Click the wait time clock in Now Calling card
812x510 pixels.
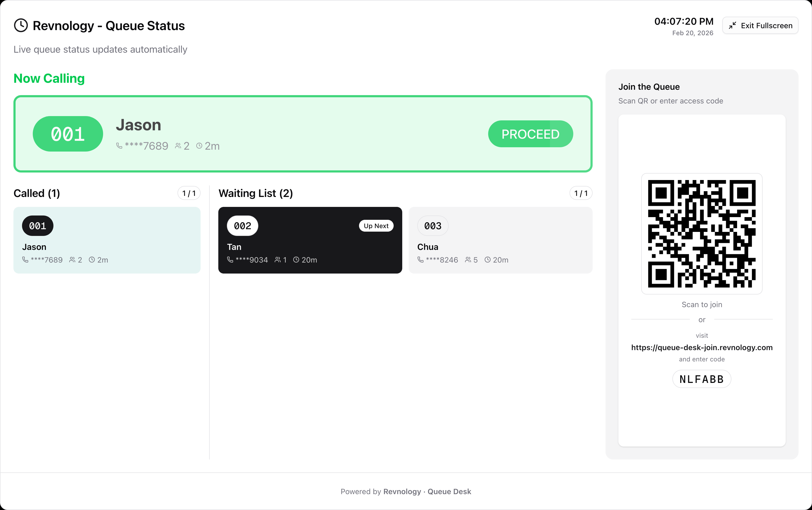(x=199, y=146)
